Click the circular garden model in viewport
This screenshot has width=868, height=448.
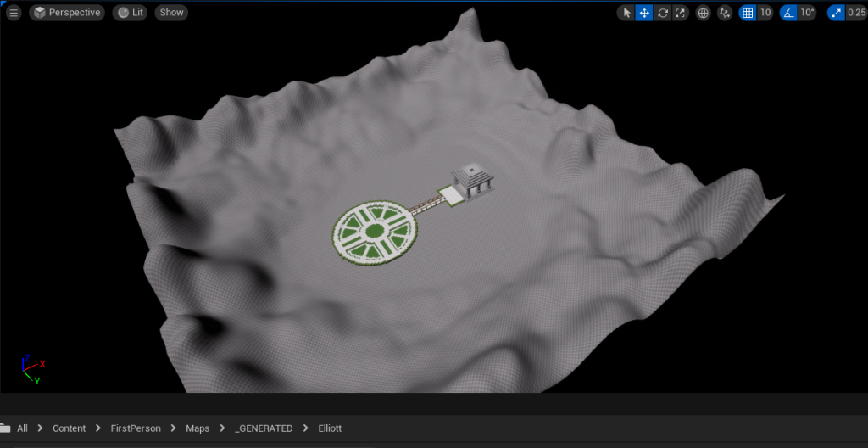click(374, 232)
